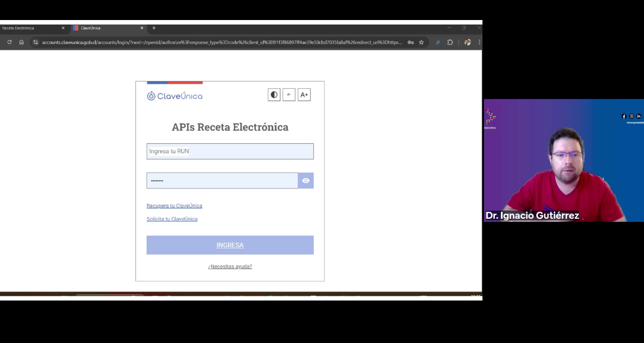644x343 pixels.
Task: Open the Recupera tu ClaveÚnica link
Action: pyautogui.click(x=174, y=206)
